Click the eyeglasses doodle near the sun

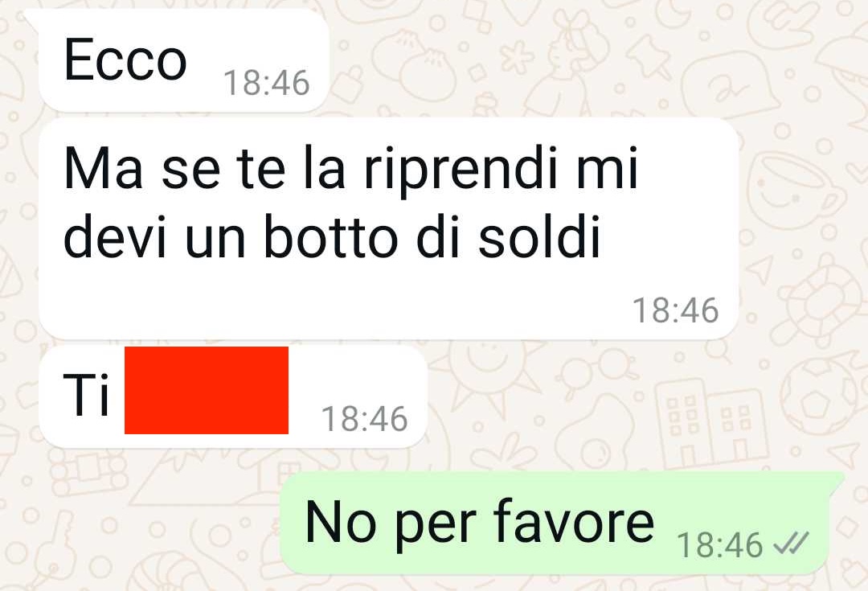tap(598, 370)
